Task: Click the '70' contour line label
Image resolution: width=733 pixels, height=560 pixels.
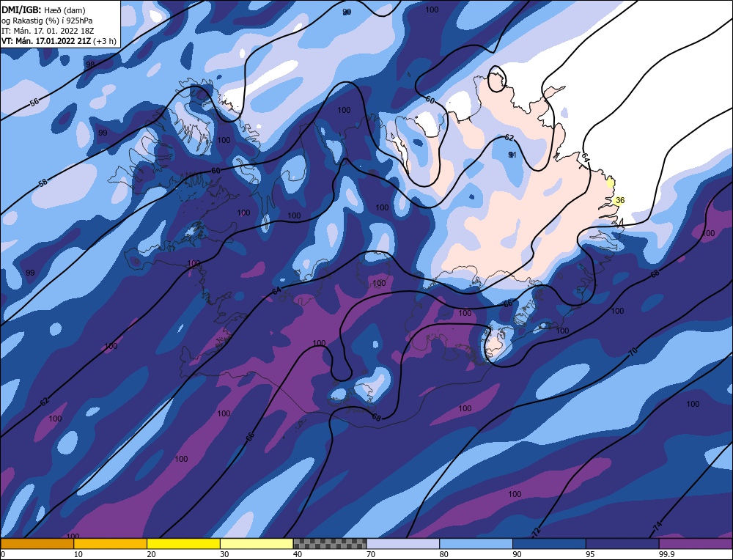Action: [633, 353]
